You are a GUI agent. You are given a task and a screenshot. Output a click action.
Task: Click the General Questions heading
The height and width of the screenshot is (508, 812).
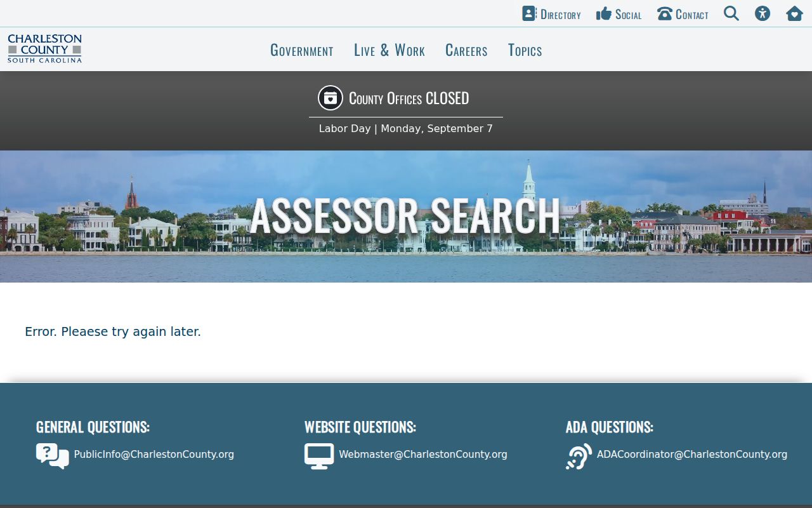pos(93,427)
